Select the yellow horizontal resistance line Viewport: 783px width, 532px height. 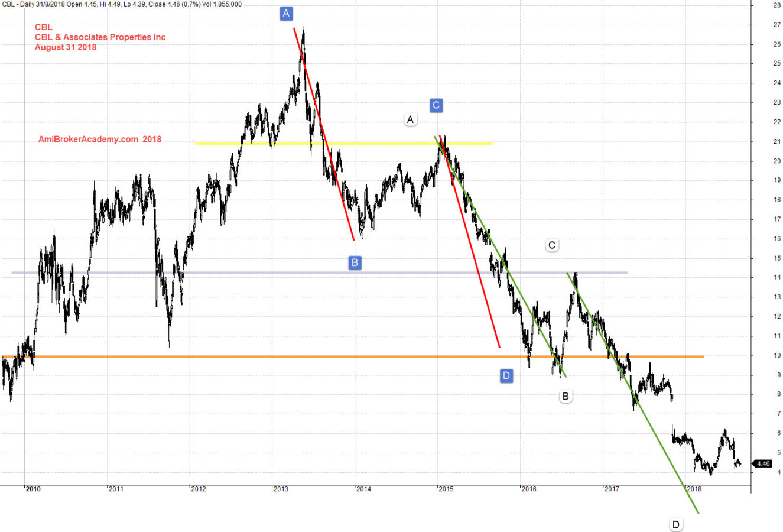[x=343, y=144]
